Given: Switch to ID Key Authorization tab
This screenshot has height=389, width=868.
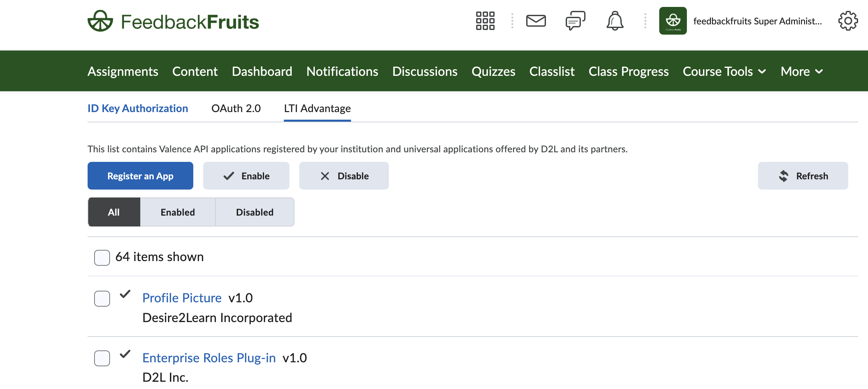Looking at the screenshot, I should coord(138,108).
